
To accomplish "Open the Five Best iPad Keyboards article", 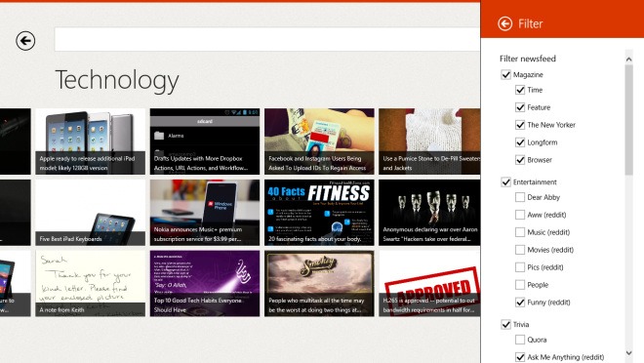I will point(91,213).
